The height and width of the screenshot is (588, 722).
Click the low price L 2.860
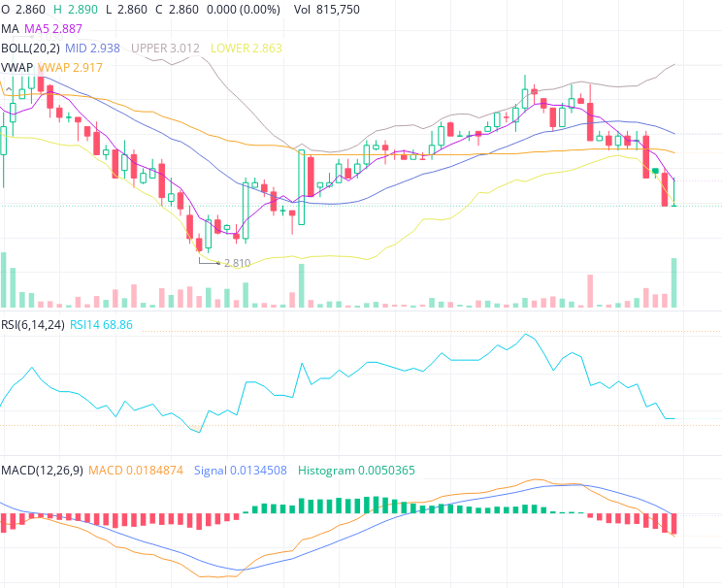click(126, 10)
